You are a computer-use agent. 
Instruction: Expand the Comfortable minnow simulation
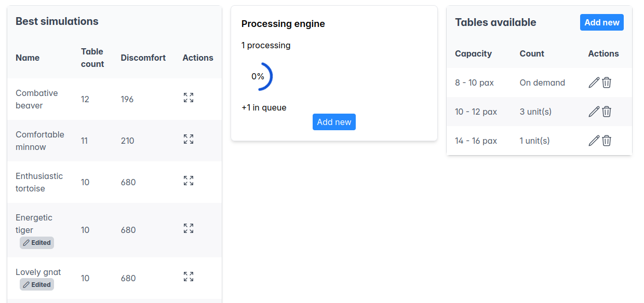click(x=189, y=139)
